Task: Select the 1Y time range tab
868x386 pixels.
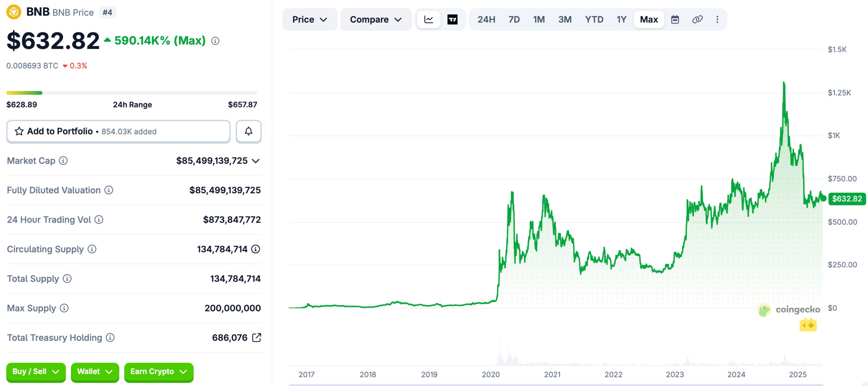Action: point(621,19)
